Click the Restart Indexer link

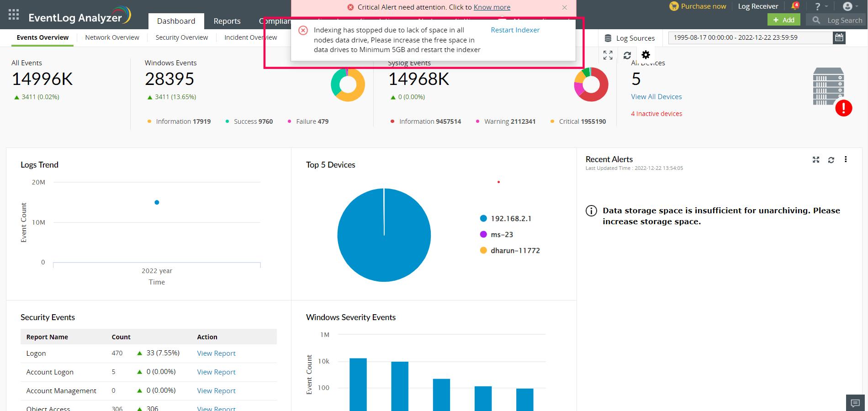tap(515, 30)
